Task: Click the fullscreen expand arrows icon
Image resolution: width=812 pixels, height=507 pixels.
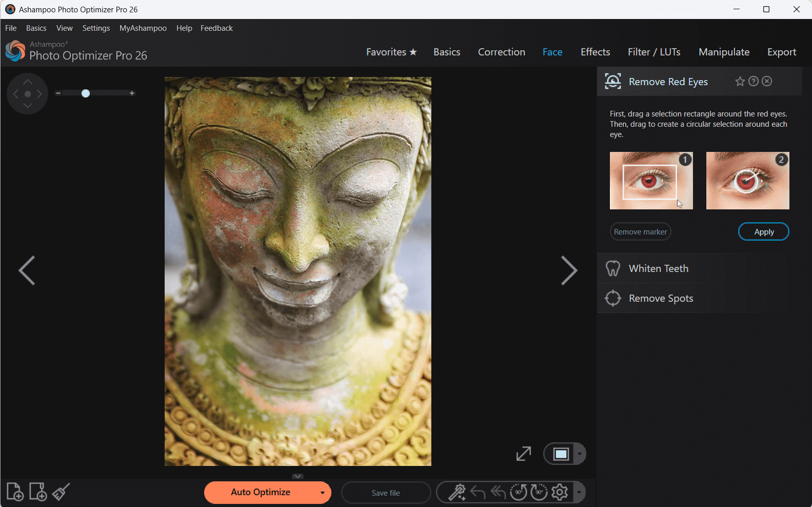Action: (x=523, y=454)
